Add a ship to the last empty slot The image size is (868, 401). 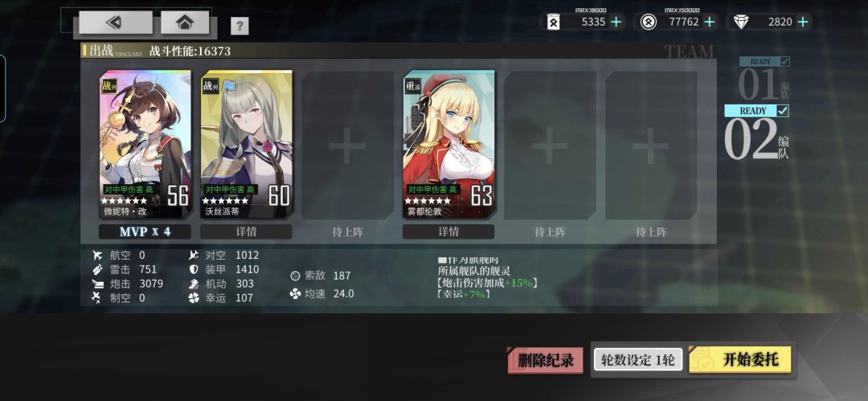[651, 145]
